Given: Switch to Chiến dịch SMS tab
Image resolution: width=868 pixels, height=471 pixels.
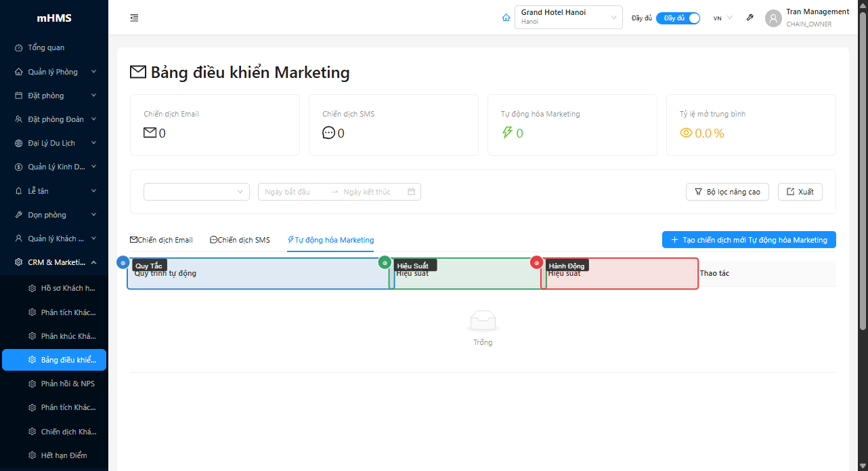Looking at the screenshot, I should (240, 240).
